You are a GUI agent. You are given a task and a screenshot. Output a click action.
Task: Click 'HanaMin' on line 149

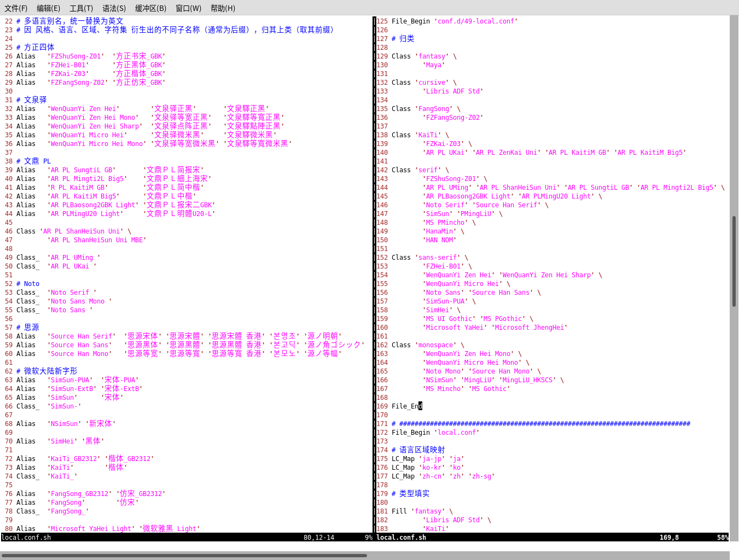click(x=440, y=231)
